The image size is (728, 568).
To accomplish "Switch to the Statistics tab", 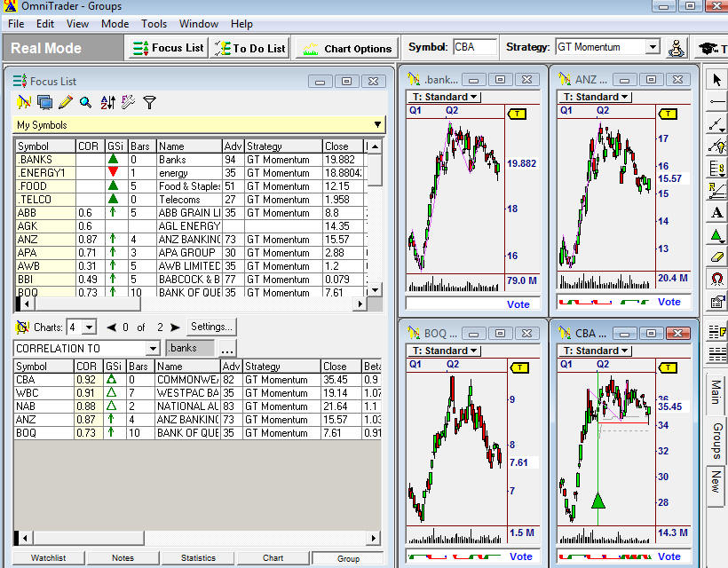I will point(198,557).
